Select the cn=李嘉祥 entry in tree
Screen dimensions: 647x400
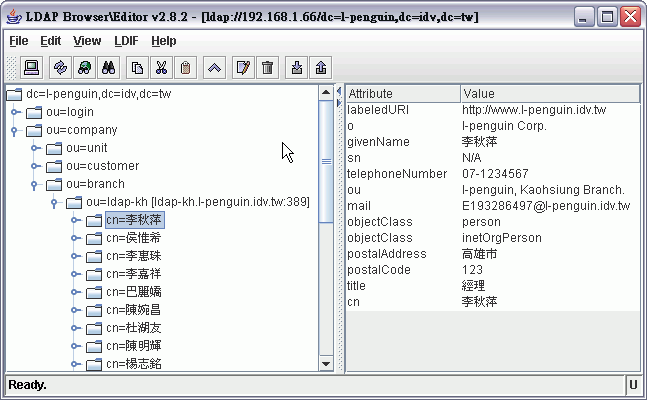coord(134,274)
